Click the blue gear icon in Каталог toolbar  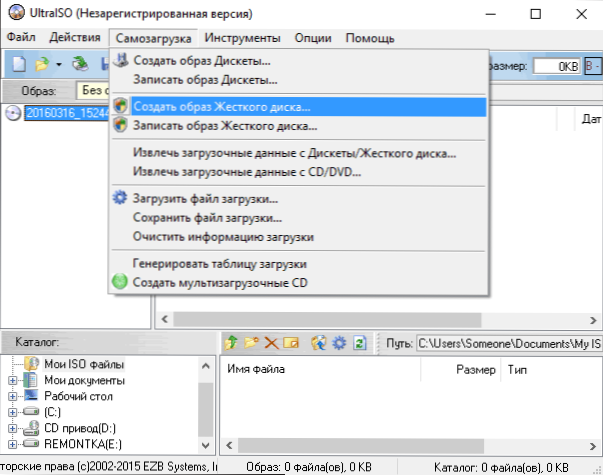point(339,343)
